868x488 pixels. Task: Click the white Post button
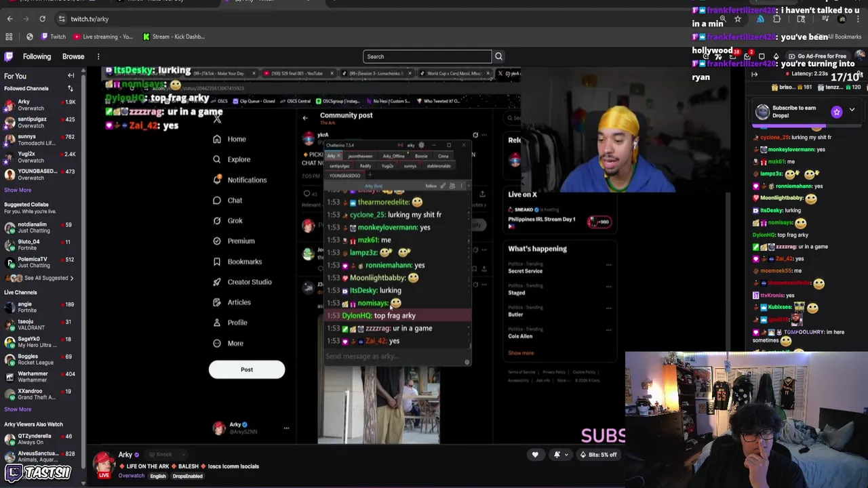tap(247, 369)
